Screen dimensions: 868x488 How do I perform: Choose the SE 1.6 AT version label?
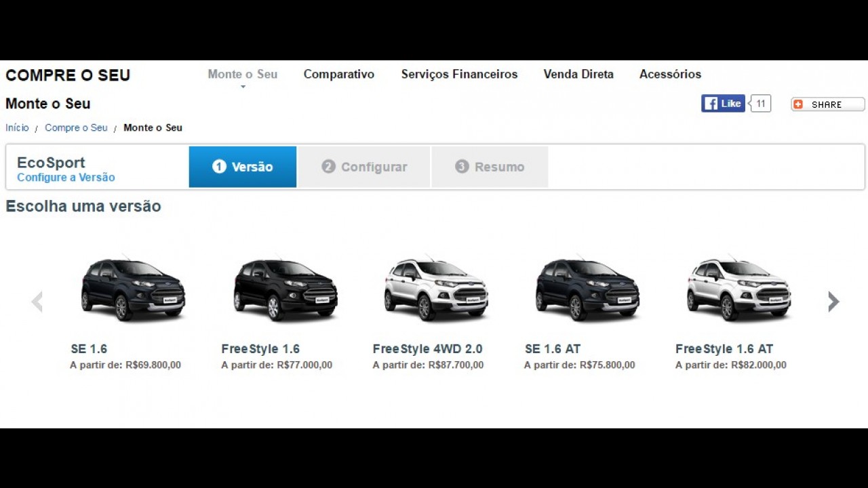(x=553, y=349)
